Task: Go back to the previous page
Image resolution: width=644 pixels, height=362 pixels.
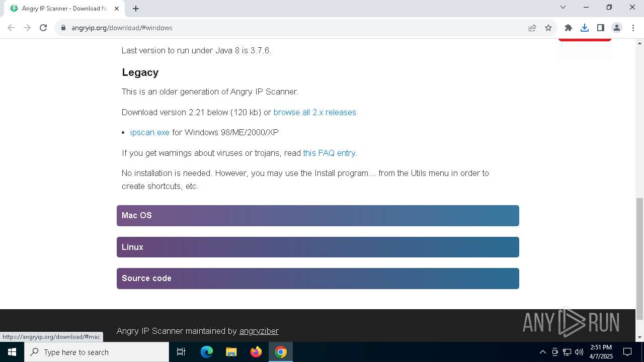Action: [11, 28]
